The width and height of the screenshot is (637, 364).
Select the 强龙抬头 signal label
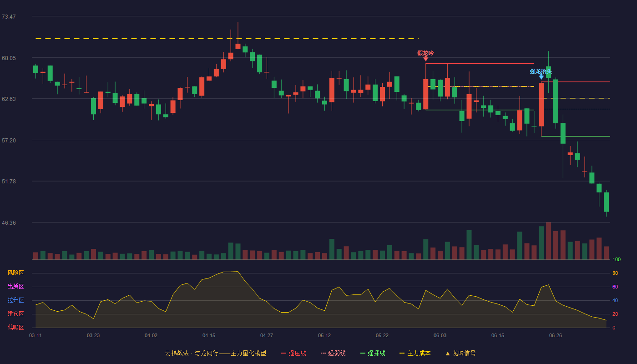click(541, 71)
